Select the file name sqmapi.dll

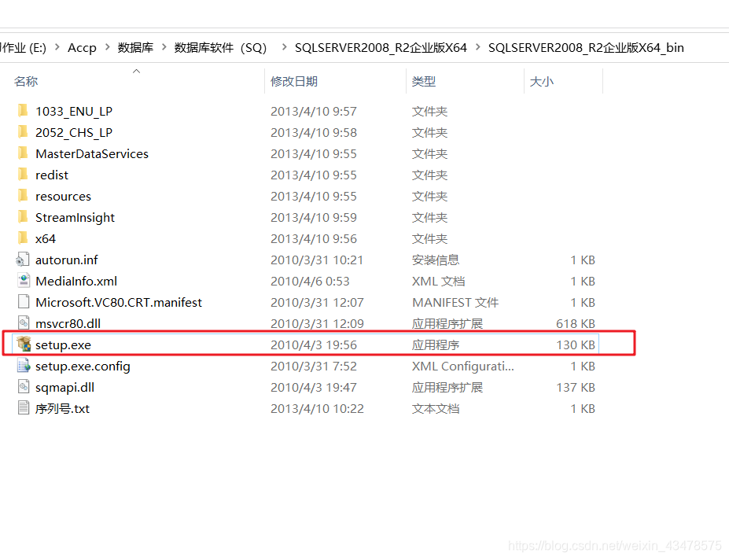[x=64, y=388]
